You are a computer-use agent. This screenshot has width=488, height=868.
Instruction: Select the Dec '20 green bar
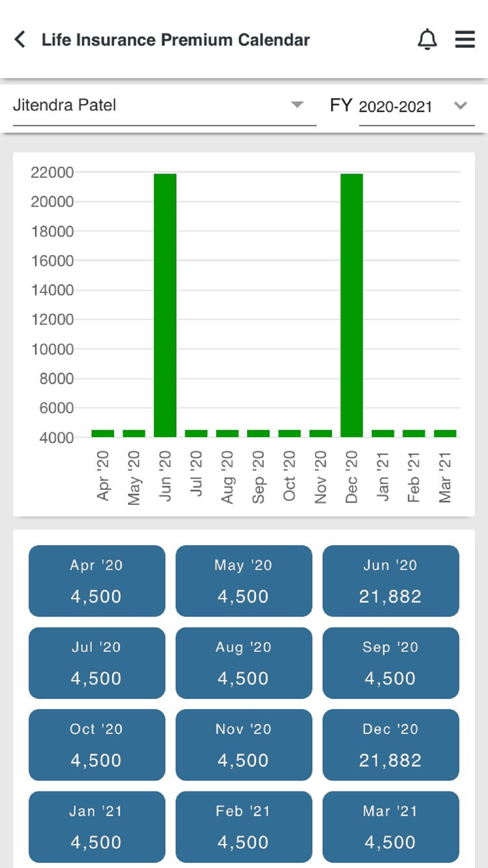click(352, 305)
